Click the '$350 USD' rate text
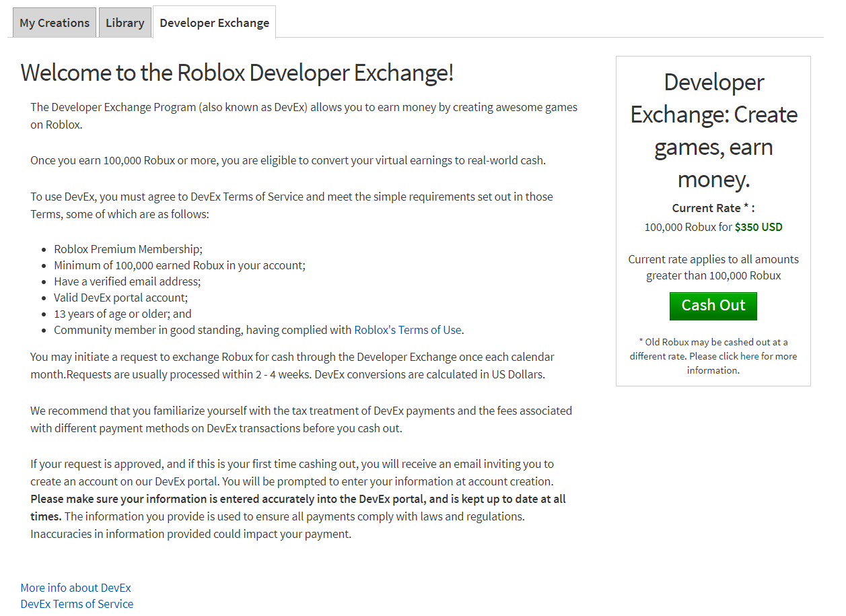This screenshot has height=616, width=846. tap(759, 227)
